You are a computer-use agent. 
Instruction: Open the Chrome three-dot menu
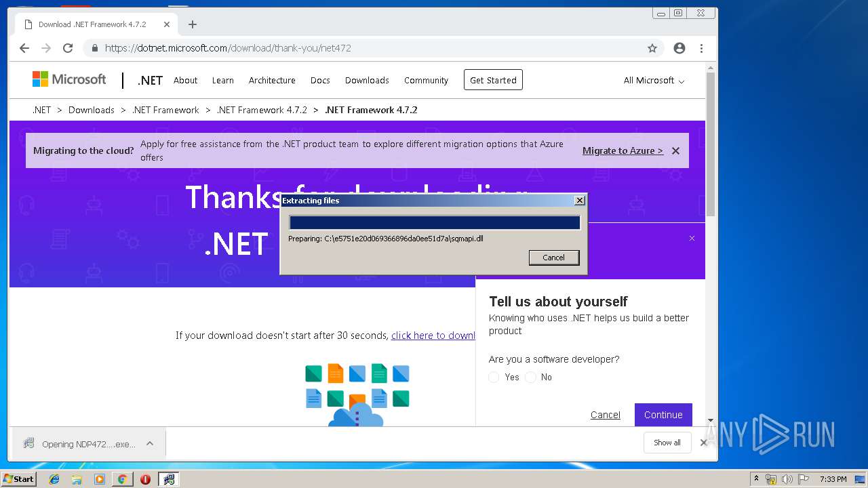(x=701, y=48)
